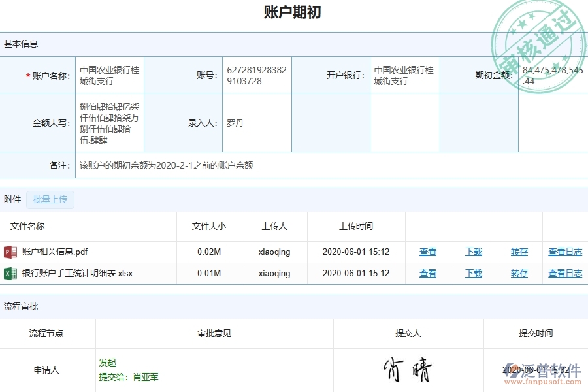Collapse the 附件 section header
The width and height of the screenshot is (588, 392).
[12, 199]
